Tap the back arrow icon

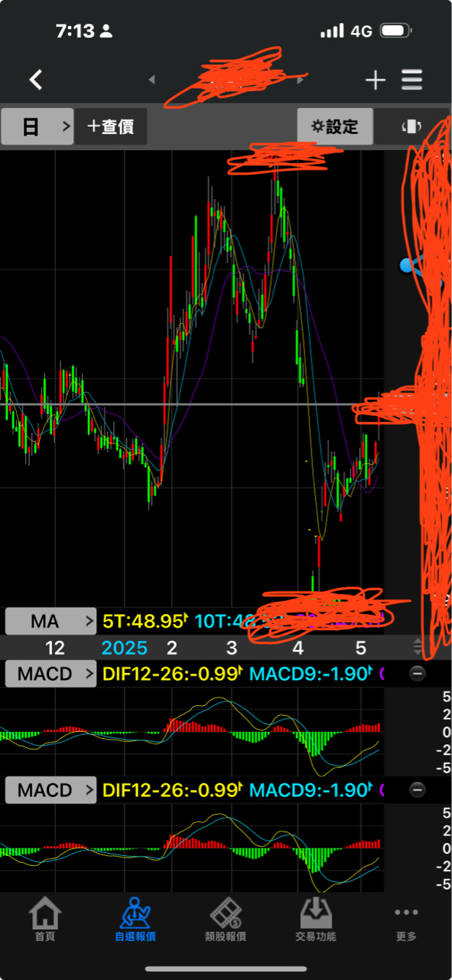click(x=36, y=79)
